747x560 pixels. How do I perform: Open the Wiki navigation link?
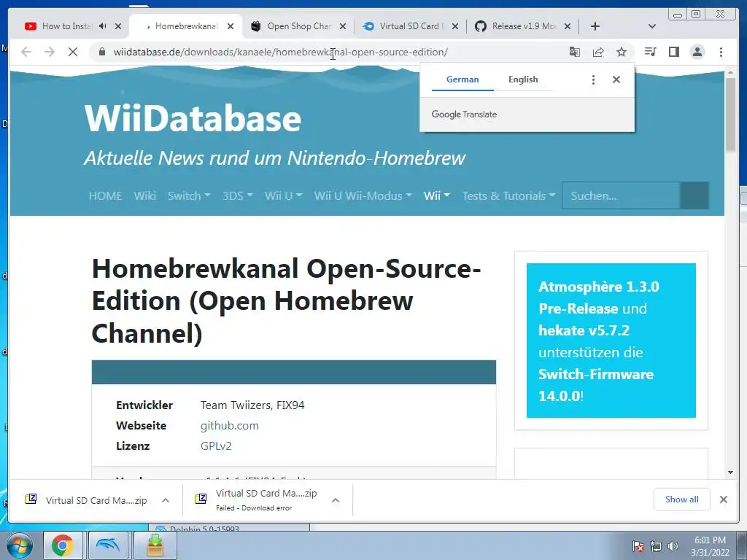point(145,195)
